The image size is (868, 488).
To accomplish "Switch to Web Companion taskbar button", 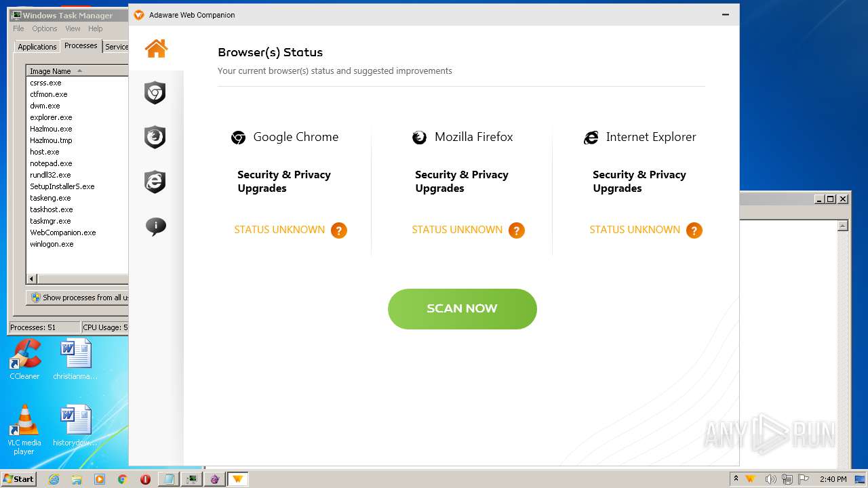I will [x=237, y=479].
